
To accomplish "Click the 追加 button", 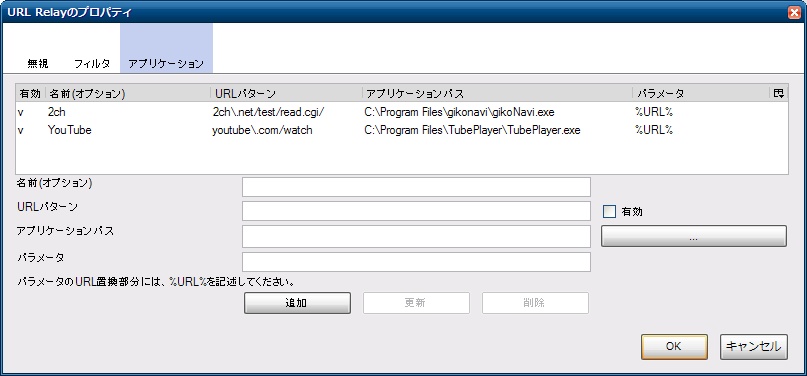I will tap(297, 303).
